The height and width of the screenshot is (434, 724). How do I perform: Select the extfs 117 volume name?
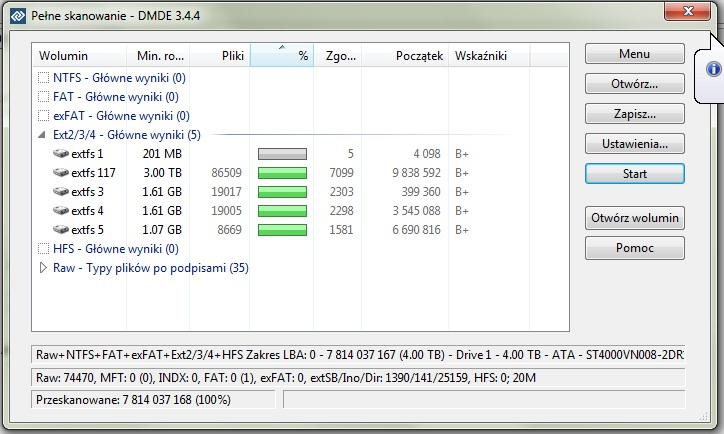pos(93,172)
